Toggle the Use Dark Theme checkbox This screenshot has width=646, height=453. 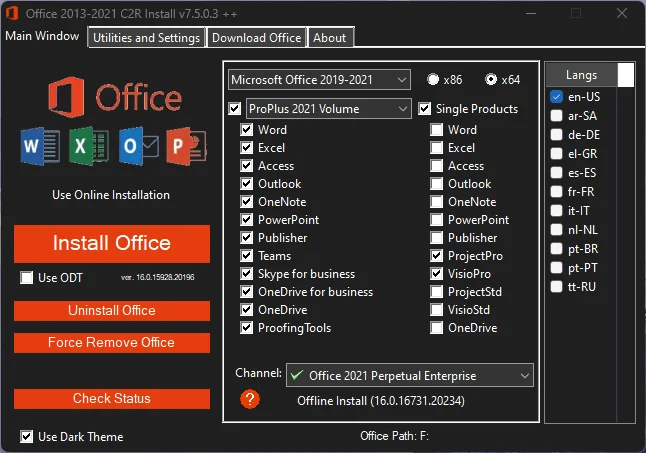coord(27,437)
